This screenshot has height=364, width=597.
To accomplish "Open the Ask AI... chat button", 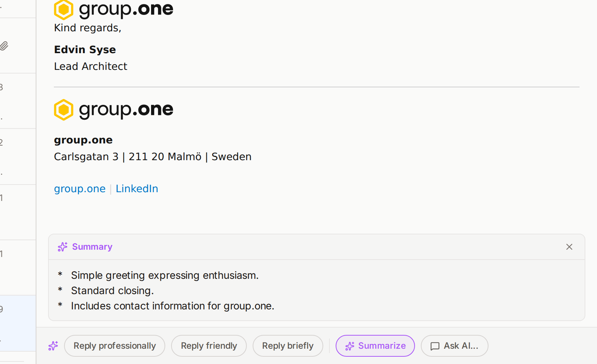I will click(x=454, y=346).
